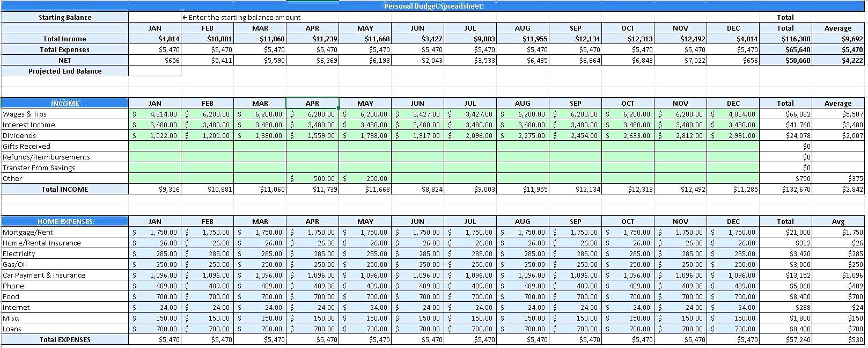Select the Loans row label

point(64,329)
